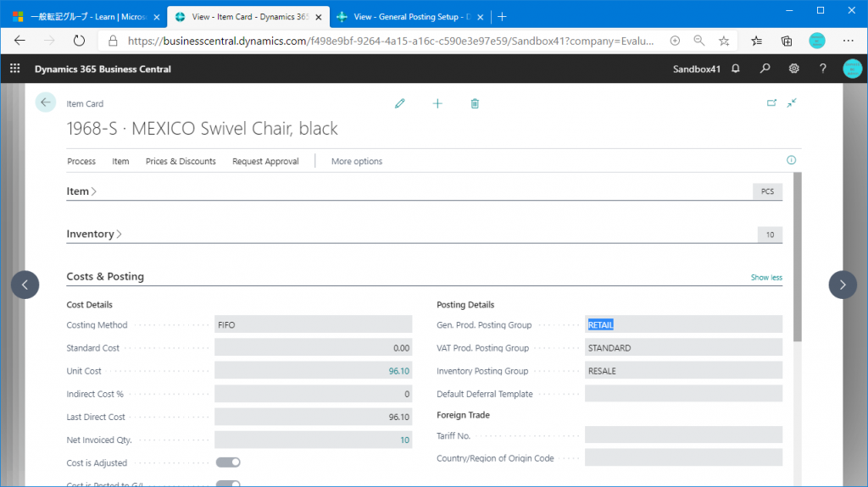Click the Net Invoiced Qty. value 10
Viewport: 868px width, 487px height.
click(404, 440)
